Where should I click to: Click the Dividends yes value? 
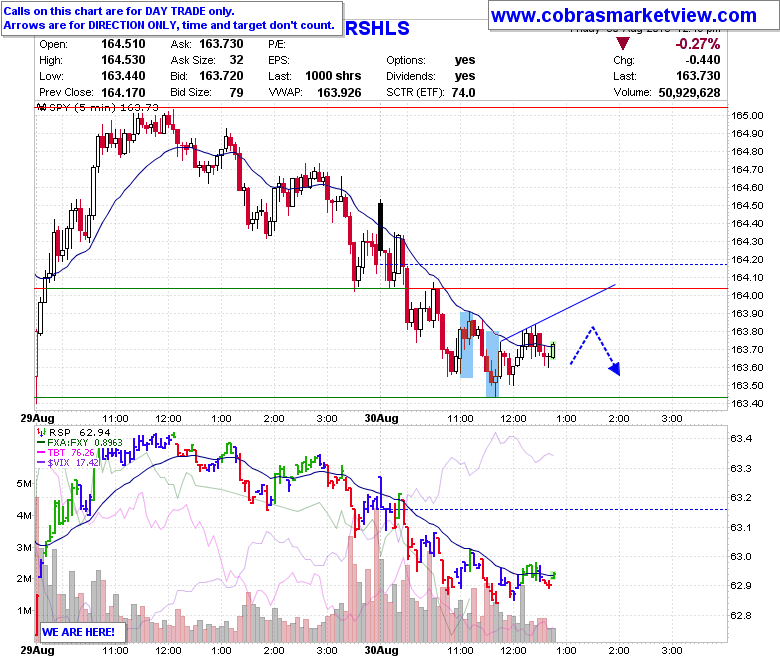465,76
